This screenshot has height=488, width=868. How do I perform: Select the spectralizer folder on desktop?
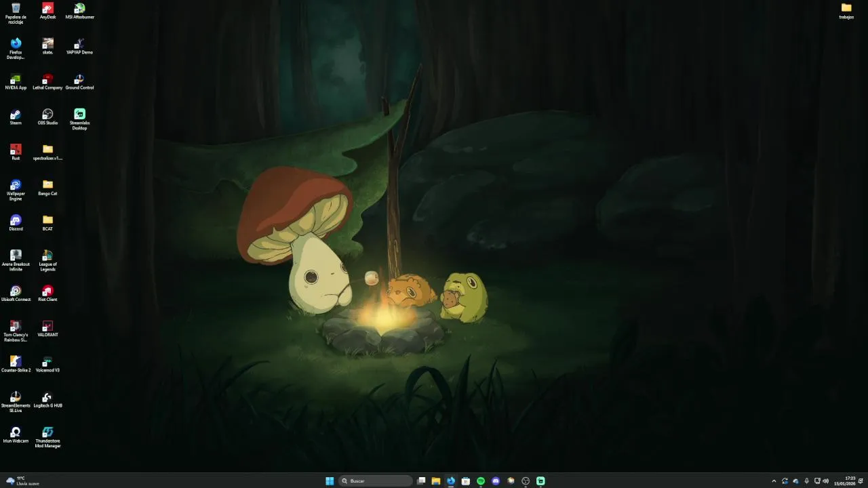pyautogui.click(x=47, y=152)
